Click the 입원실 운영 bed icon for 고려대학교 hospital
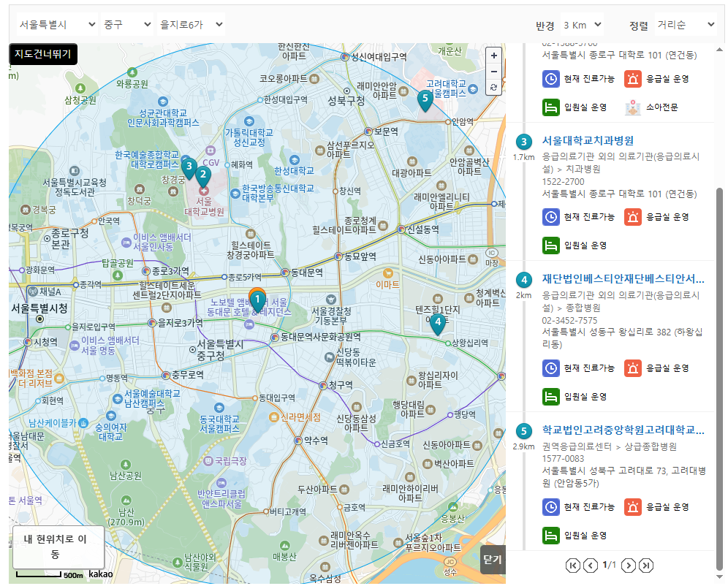 [550, 536]
